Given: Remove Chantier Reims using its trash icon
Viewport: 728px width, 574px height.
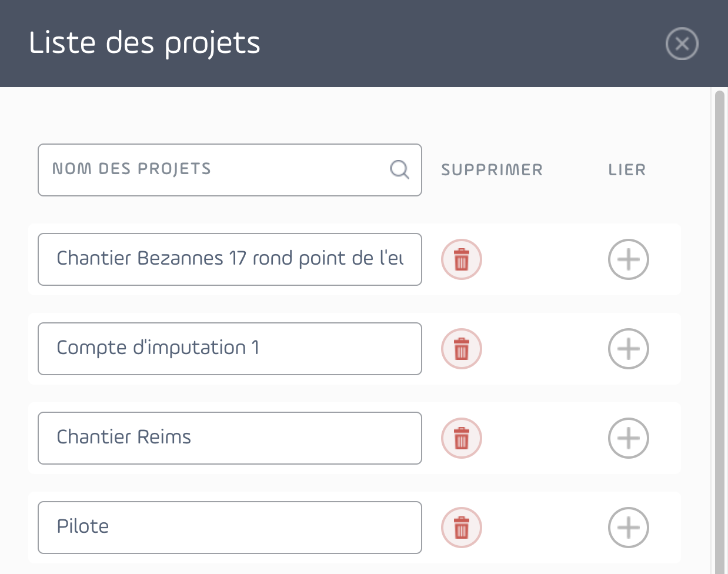Looking at the screenshot, I should (462, 438).
